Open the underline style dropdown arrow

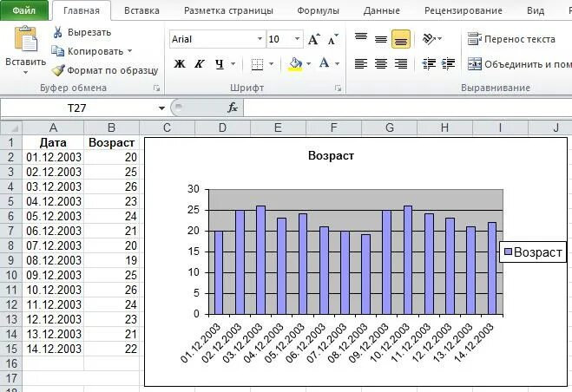233,64
